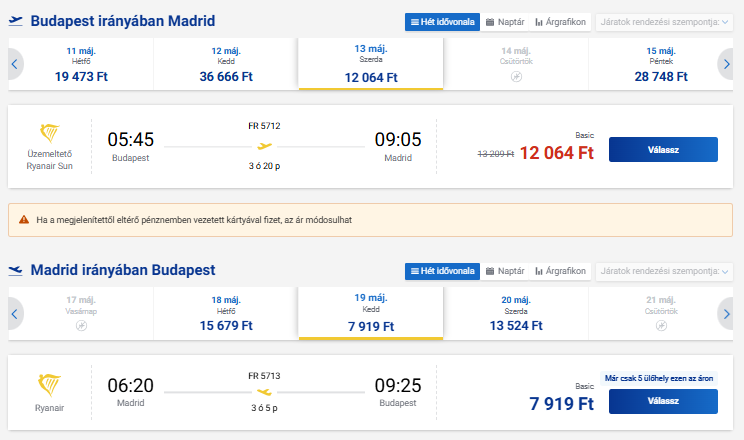Image resolution: width=744 pixels, height=440 pixels.
Task: Select outbound date 12 máj. Kedd
Action: tap(226, 64)
